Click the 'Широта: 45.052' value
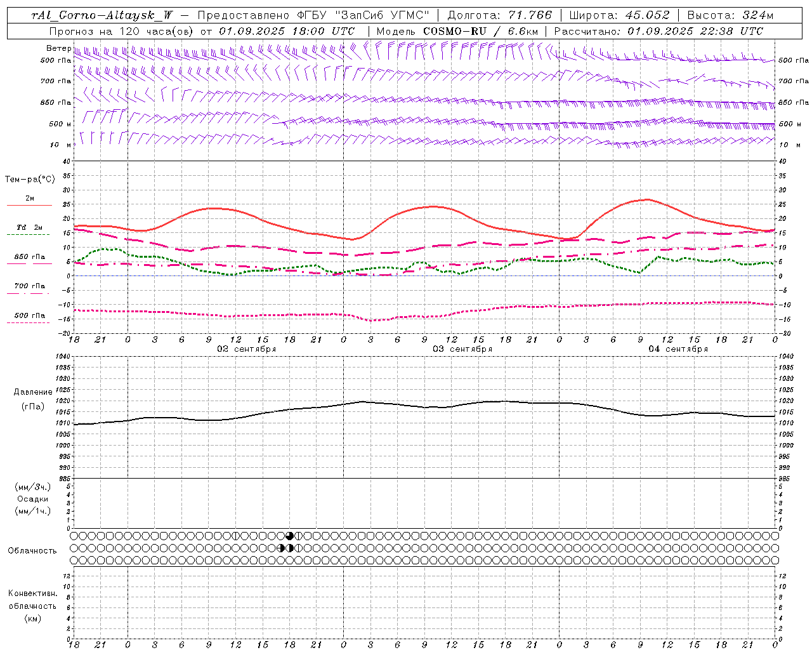 coord(620,15)
